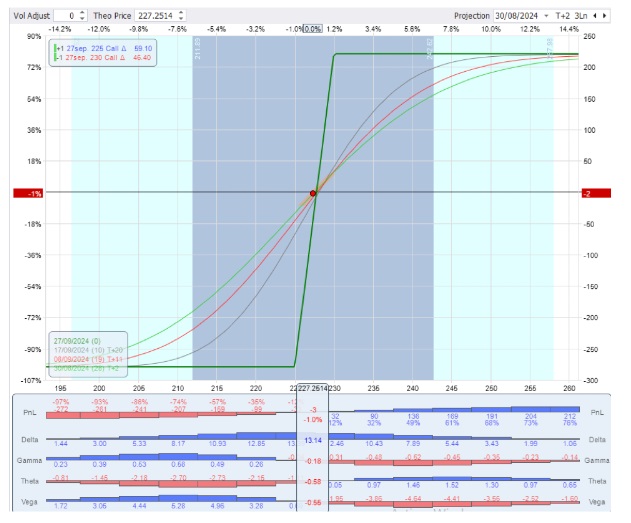Click the red current-price dot on the chart
Screen dimensions: 631x523
313,192
